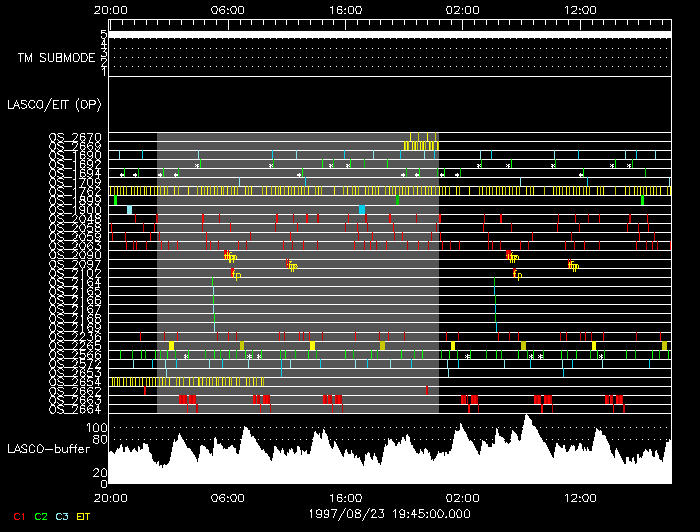This screenshot has height=532, width=700.
Task: Click the TM SUBMODE axis label
Action: tap(56, 58)
